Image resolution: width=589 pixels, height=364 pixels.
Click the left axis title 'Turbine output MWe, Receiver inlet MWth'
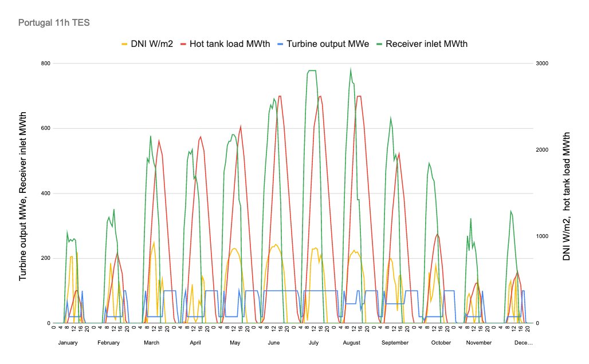tap(23, 196)
